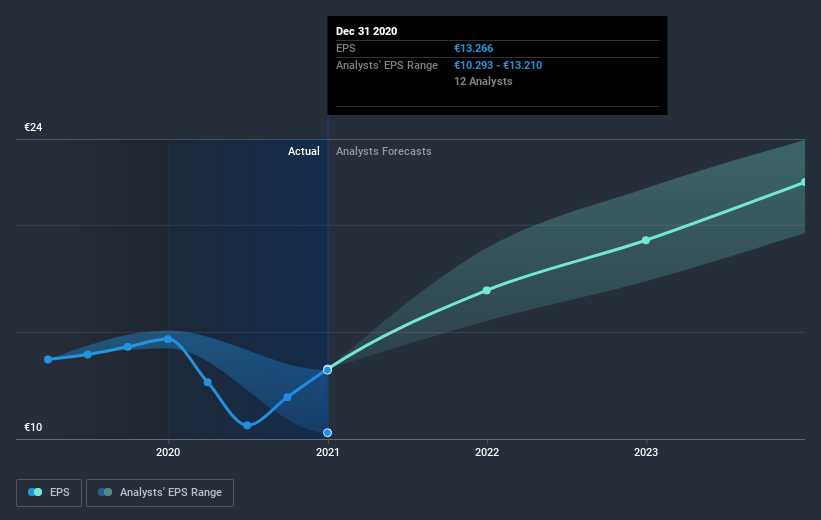
Task: Toggle the Analysts' EPS Range legend
Action: [x=160, y=492]
